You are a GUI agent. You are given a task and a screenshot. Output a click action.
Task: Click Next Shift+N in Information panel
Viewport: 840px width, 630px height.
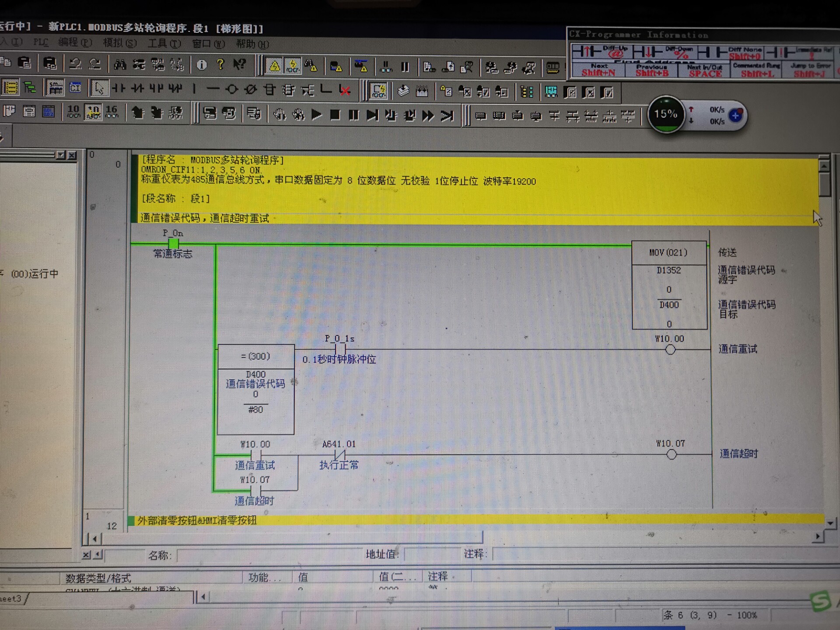(598, 70)
